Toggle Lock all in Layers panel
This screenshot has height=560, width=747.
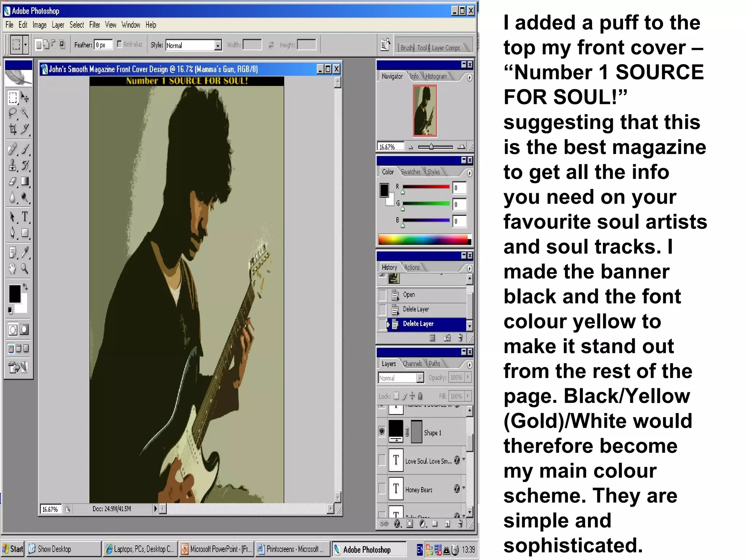pyautogui.click(x=420, y=396)
